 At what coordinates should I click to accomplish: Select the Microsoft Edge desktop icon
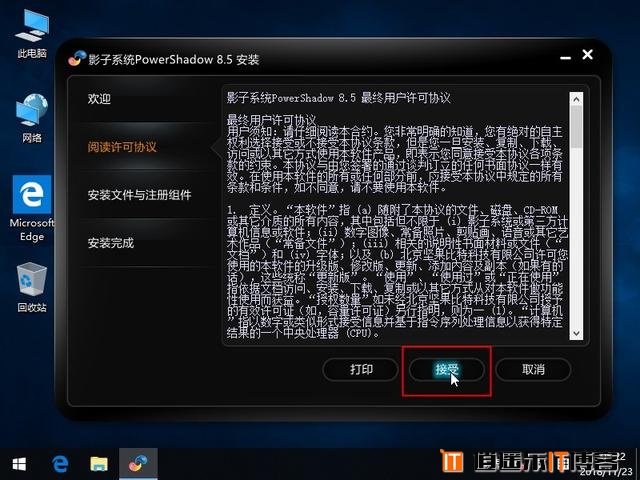(x=32, y=209)
